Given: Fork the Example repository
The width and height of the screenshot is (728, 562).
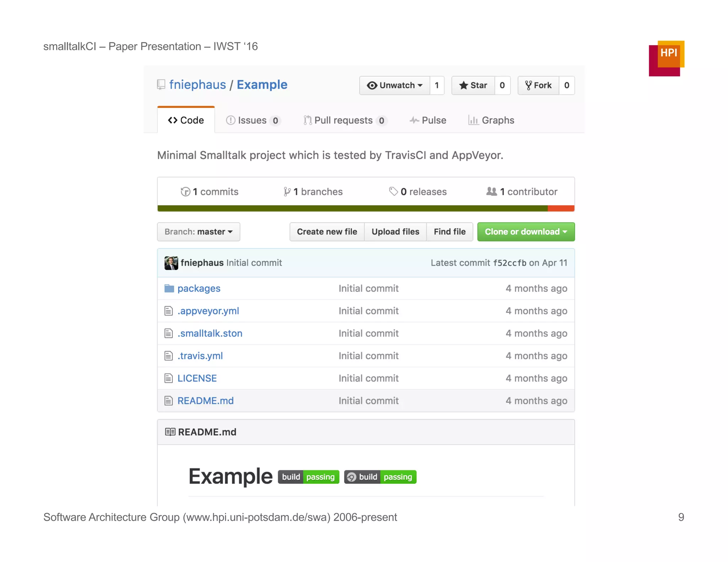Looking at the screenshot, I should click(x=538, y=85).
